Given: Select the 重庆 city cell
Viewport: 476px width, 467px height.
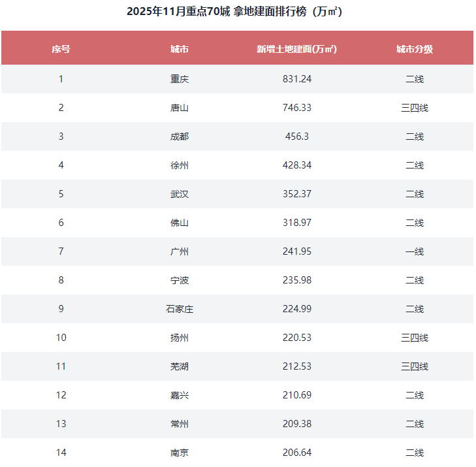Looking at the screenshot, I should coord(180,79).
